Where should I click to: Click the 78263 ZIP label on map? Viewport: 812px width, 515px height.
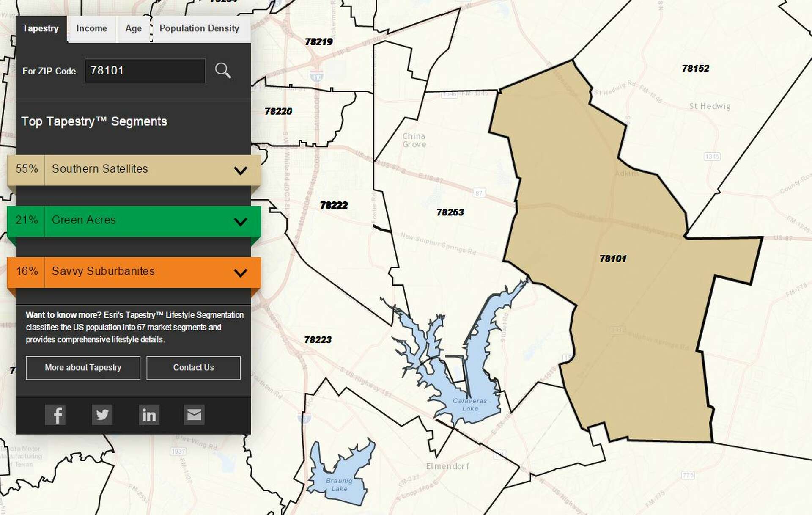point(450,212)
